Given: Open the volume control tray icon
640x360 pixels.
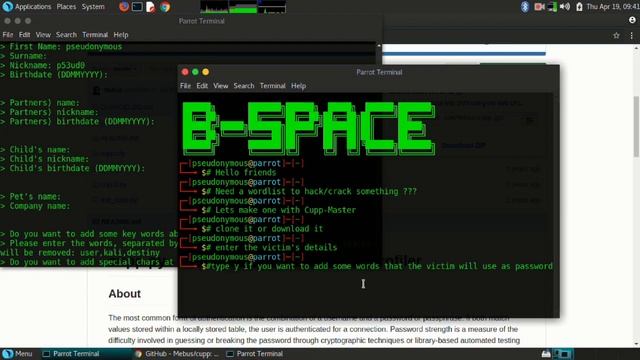Looking at the screenshot, I should 565,7.
